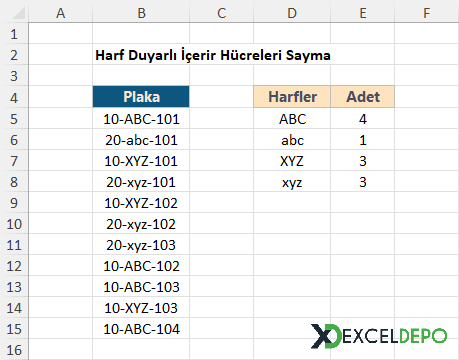The width and height of the screenshot is (459, 360).
Task: Select column D header
Action: tap(292, 13)
